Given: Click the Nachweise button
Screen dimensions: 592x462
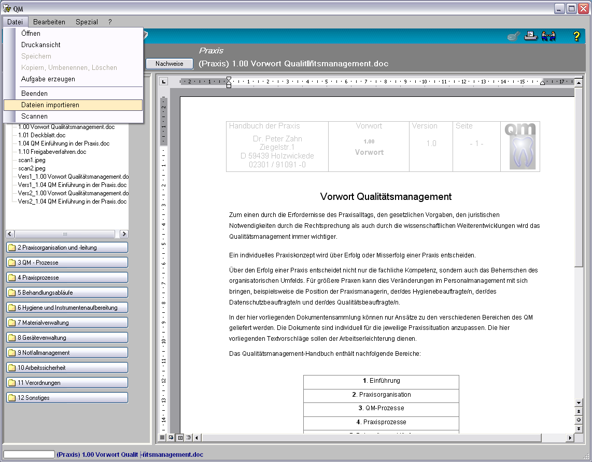Looking at the screenshot, I should point(169,64).
